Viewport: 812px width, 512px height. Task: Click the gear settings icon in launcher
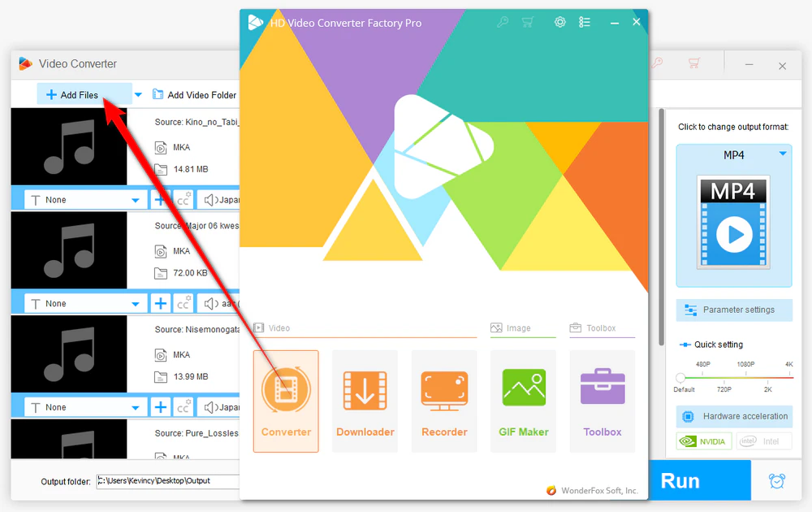point(559,22)
